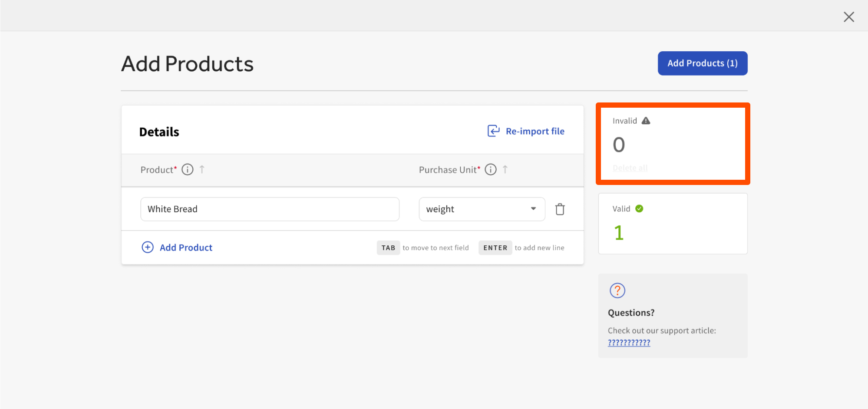Click the Invalid warning triangle icon

(647, 121)
